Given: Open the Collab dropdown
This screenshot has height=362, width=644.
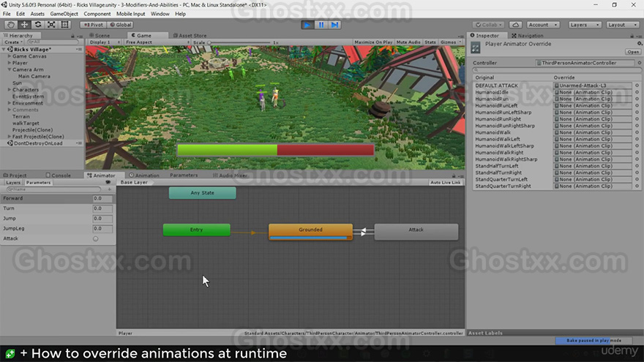Looking at the screenshot, I should tap(488, 25).
